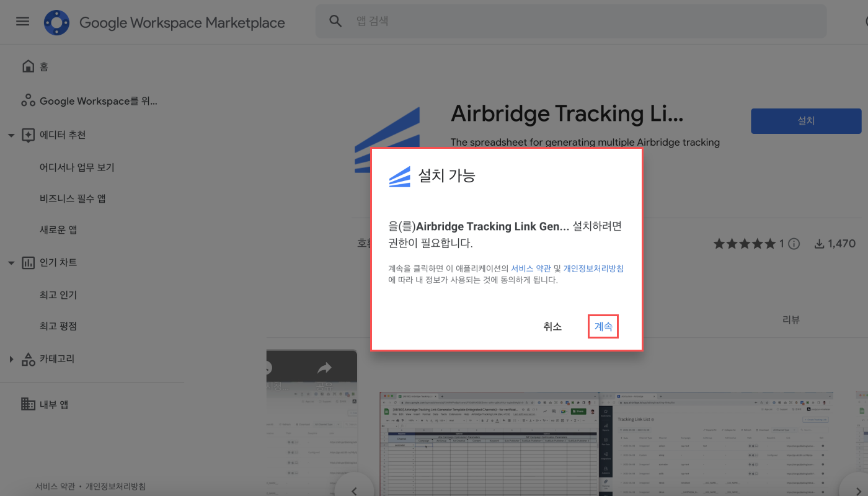The width and height of the screenshot is (868, 496).
Task: Click the home icon in sidebar
Action: [28, 66]
